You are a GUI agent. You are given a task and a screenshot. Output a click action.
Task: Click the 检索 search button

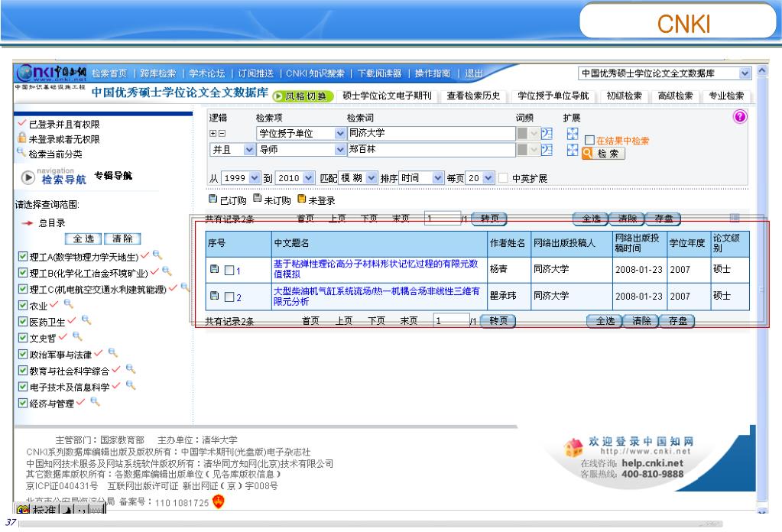click(603, 154)
